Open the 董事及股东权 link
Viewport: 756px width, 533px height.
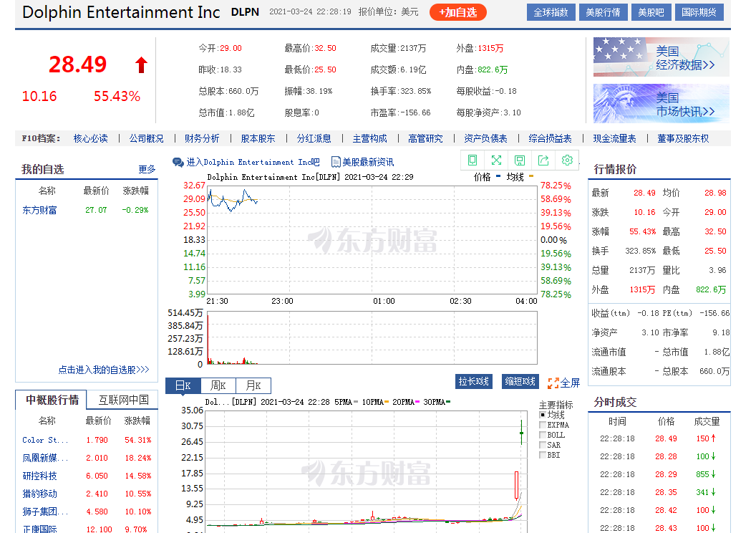pyautogui.click(x=683, y=139)
